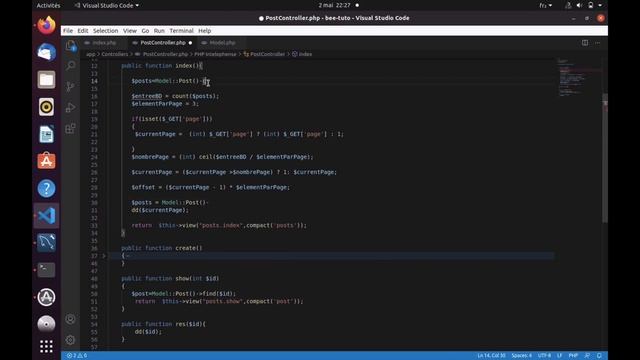Open the fr keyboard layout dropdown
640x360 pixels.
click(x=545, y=5)
